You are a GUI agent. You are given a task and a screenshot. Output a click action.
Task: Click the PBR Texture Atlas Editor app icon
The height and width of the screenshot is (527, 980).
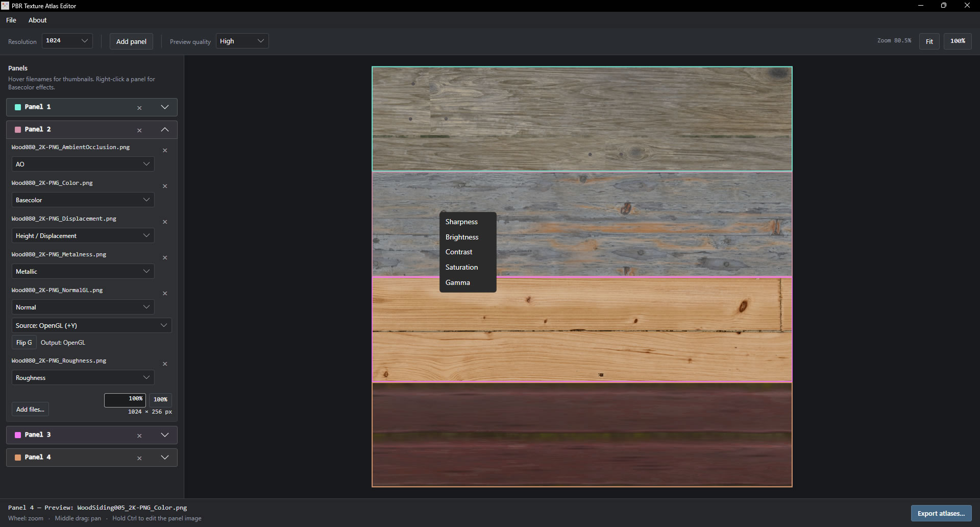point(5,6)
